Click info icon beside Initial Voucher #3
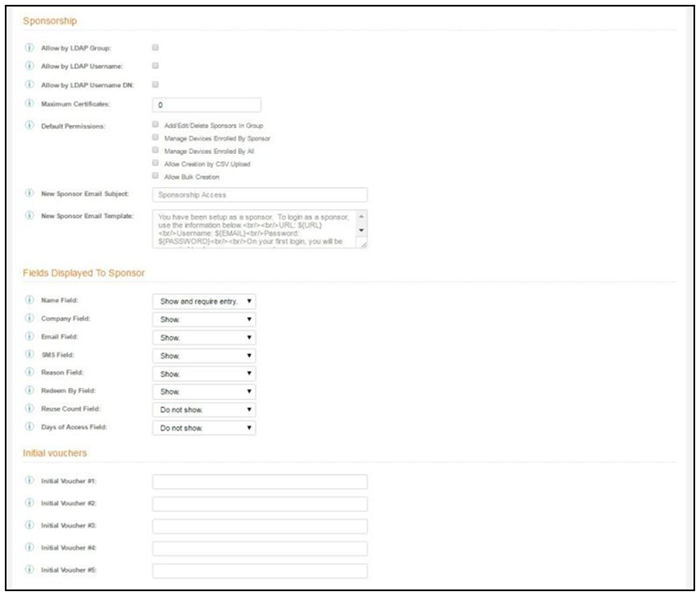 pyautogui.click(x=29, y=525)
